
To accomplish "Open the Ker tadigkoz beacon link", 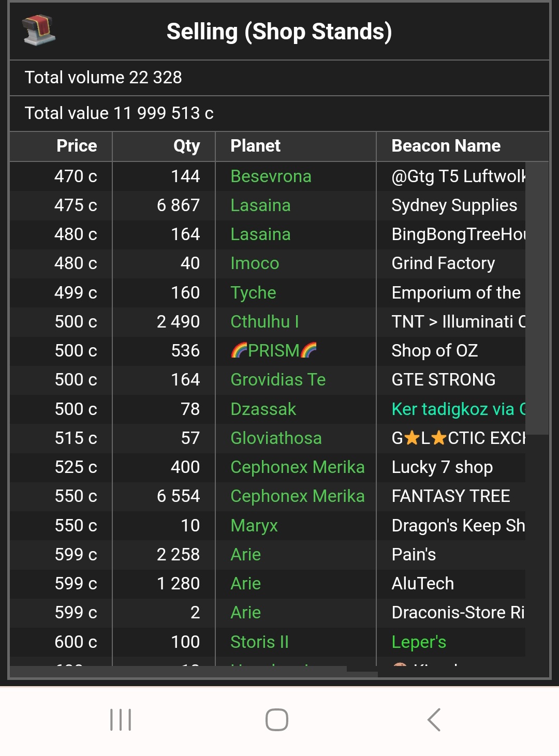I will (459, 409).
